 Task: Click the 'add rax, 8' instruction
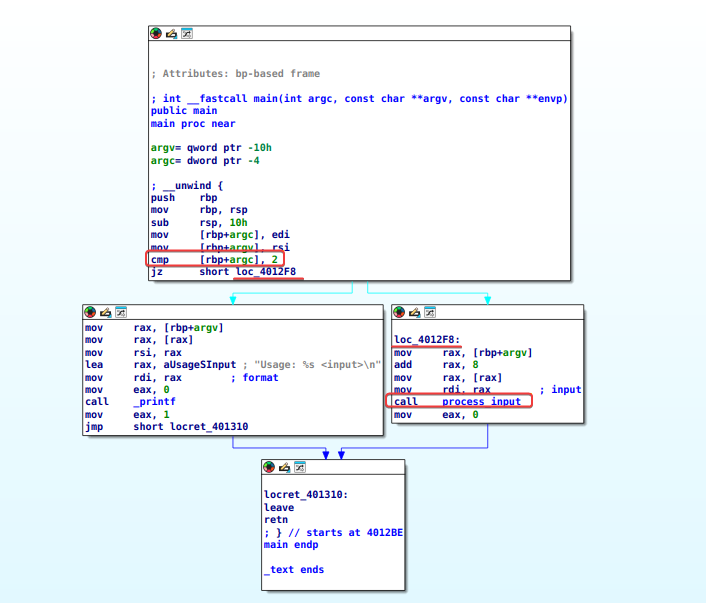point(436,365)
